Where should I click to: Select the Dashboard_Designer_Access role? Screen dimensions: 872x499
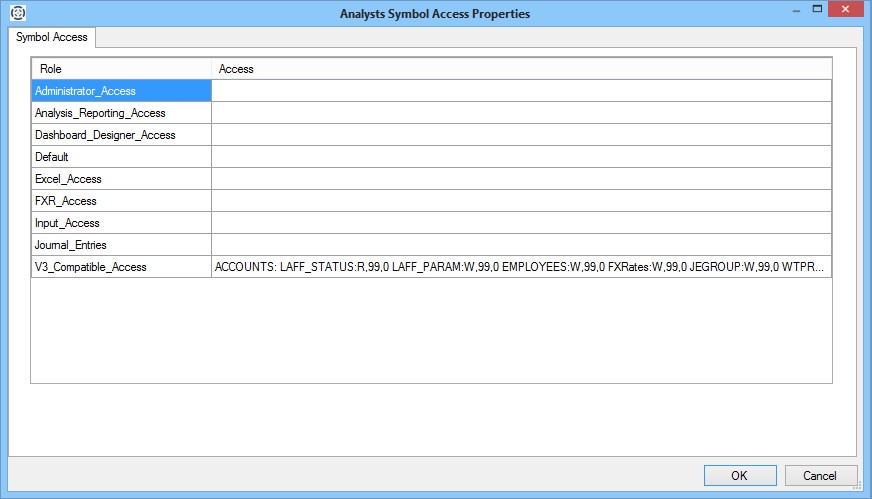(121, 135)
